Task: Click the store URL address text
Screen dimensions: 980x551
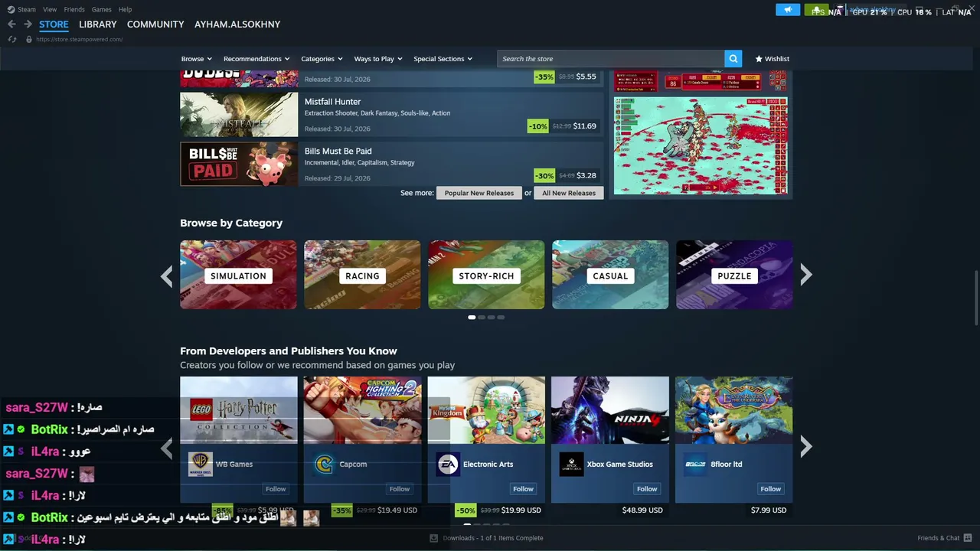Action: [x=79, y=39]
